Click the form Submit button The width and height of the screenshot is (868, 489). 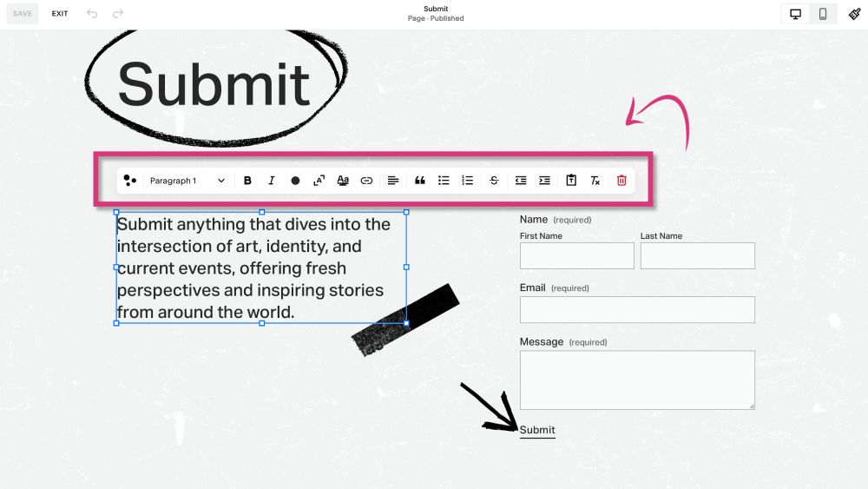(x=537, y=430)
